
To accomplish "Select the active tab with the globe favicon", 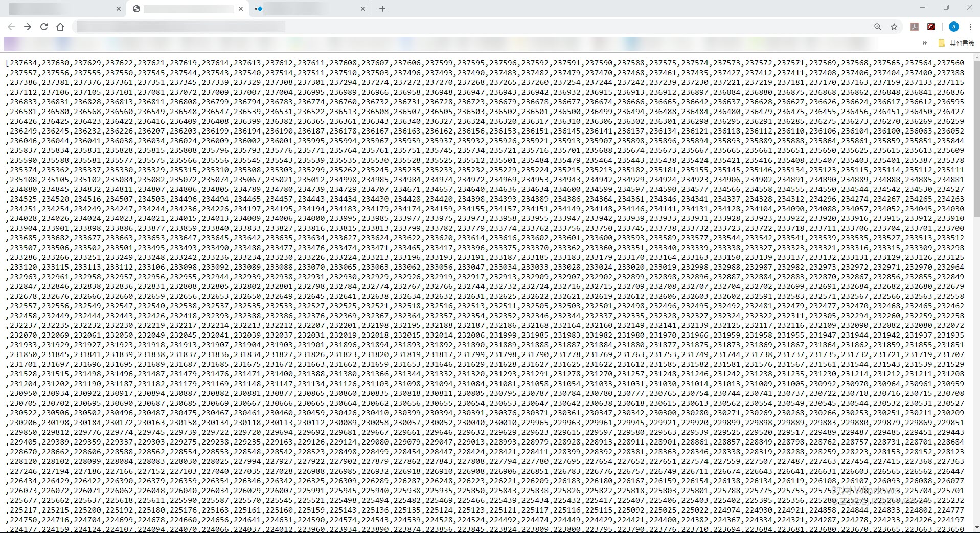I will [x=188, y=9].
